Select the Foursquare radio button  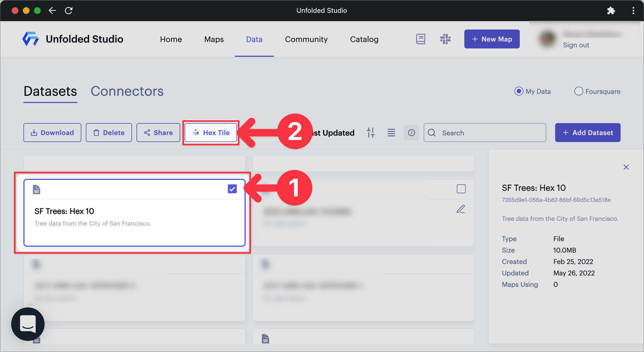point(579,91)
